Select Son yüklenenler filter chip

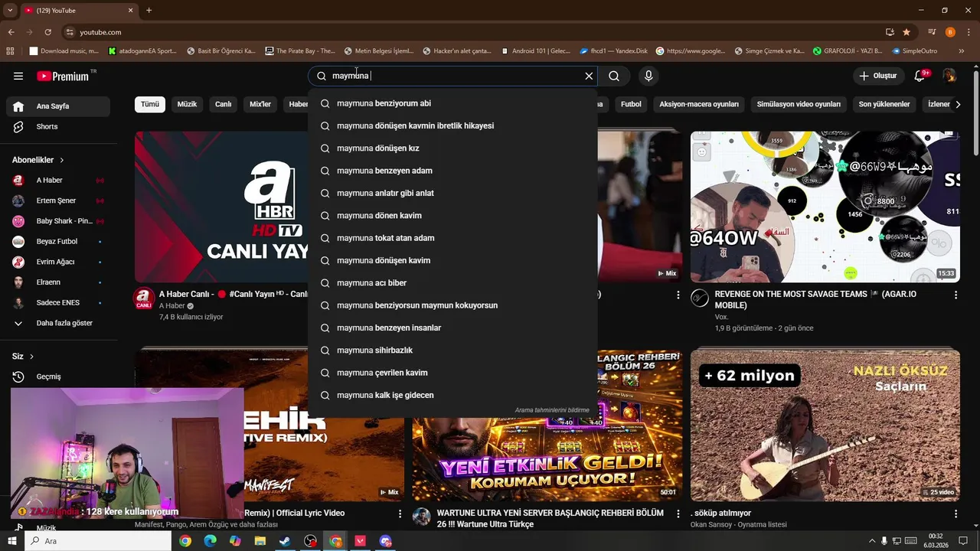coord(884,104)
